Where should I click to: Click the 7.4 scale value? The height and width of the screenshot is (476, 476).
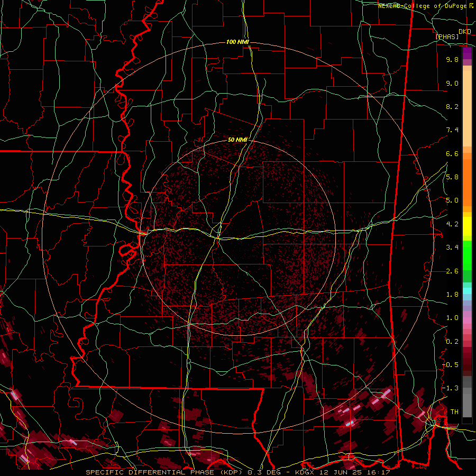[x=452, y=130]
